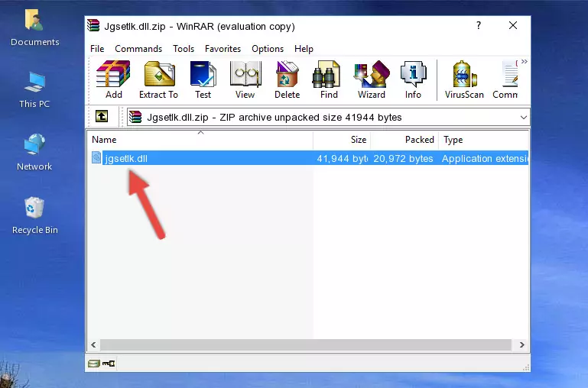The height and width of the screenshot is (388, 588).
Task: Show archive Info
Action: coord(413,79)
